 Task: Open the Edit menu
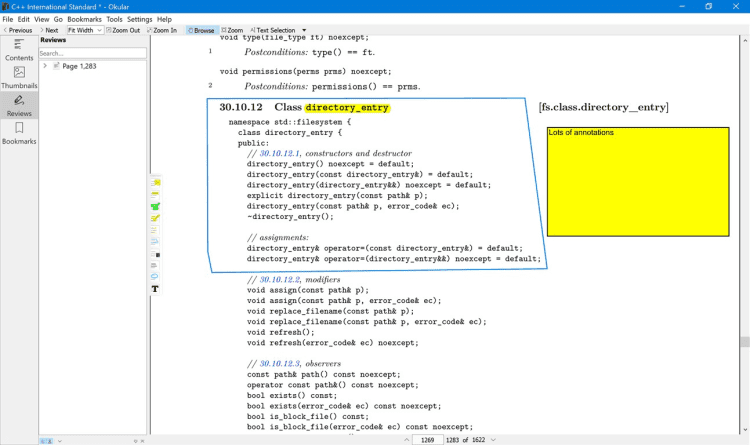23,19
